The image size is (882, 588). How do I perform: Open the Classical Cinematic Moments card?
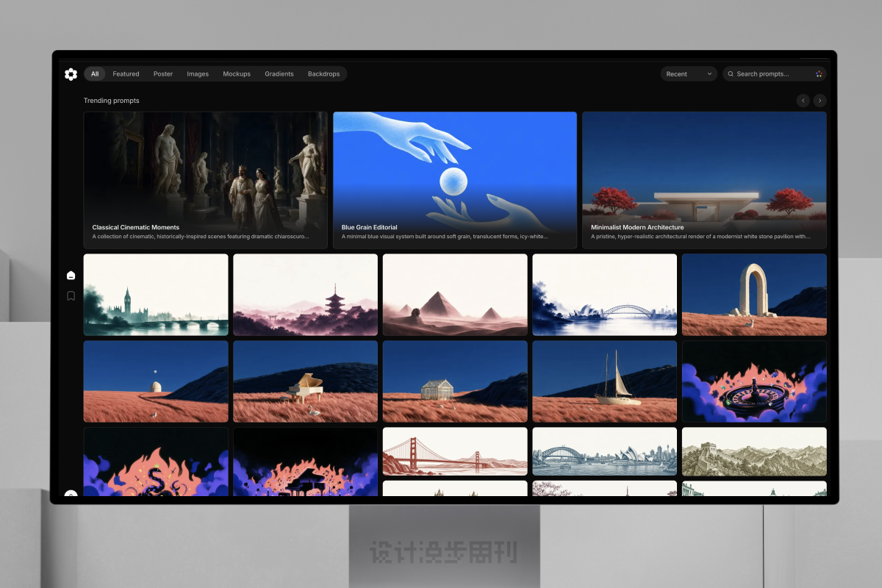(205, 180)
